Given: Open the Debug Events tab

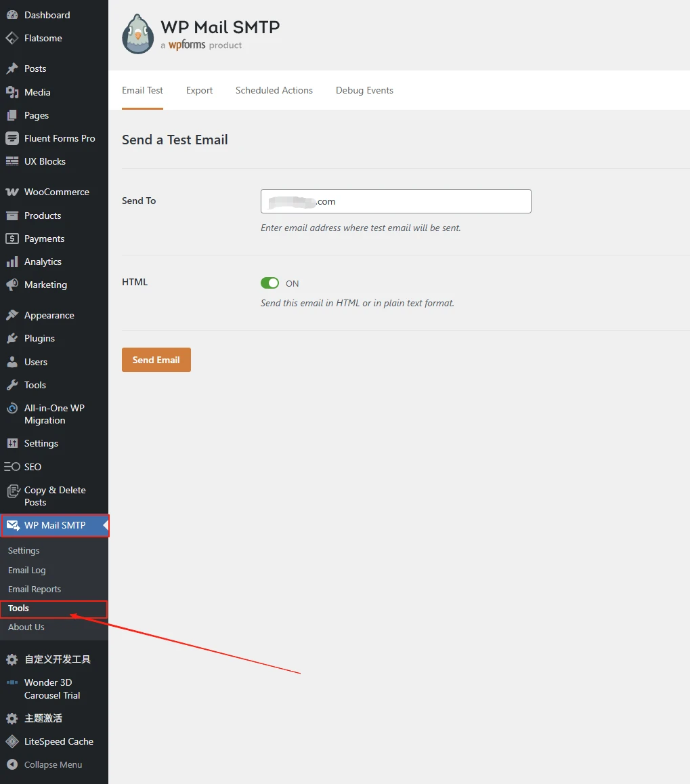Looking at the screenshot, I should 364,90.
